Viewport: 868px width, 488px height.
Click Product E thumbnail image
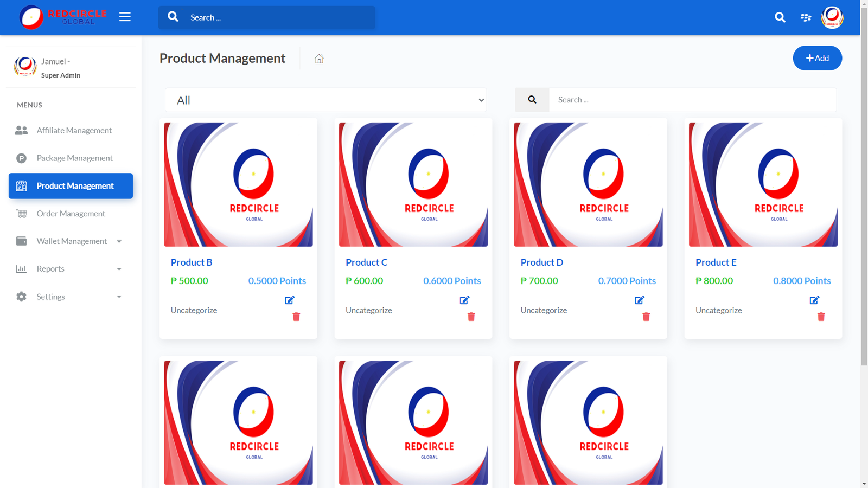click(763, 184)
